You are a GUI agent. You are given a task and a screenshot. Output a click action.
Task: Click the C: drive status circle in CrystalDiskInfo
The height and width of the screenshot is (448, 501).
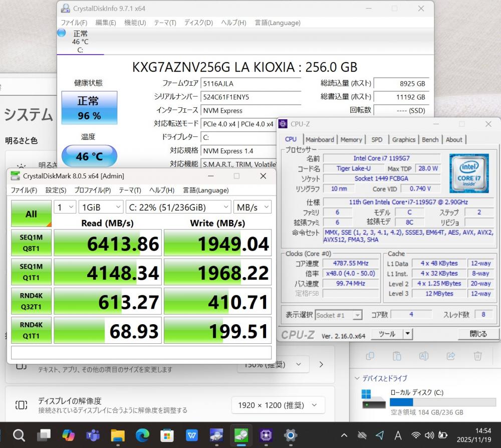(x=62, y=33)
